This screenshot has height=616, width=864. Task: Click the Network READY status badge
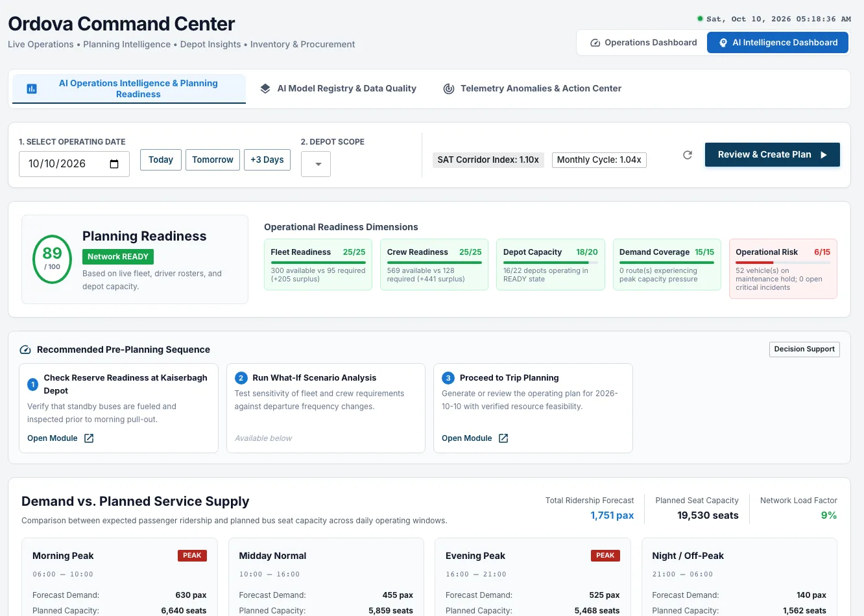118,257
